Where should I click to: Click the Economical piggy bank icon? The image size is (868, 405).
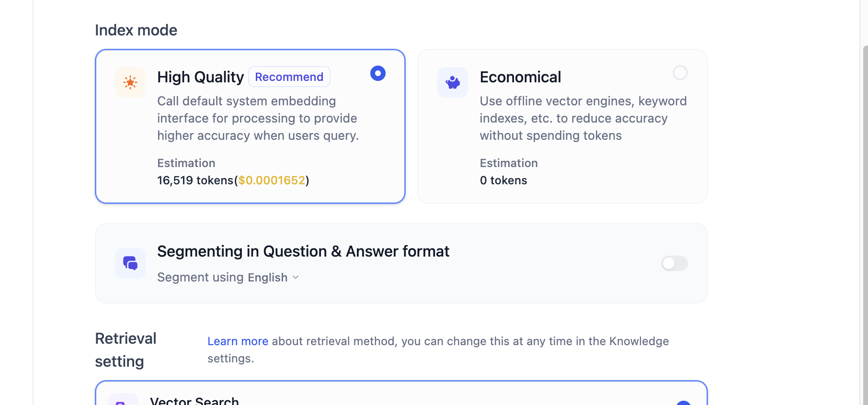[x=453, y=82]
